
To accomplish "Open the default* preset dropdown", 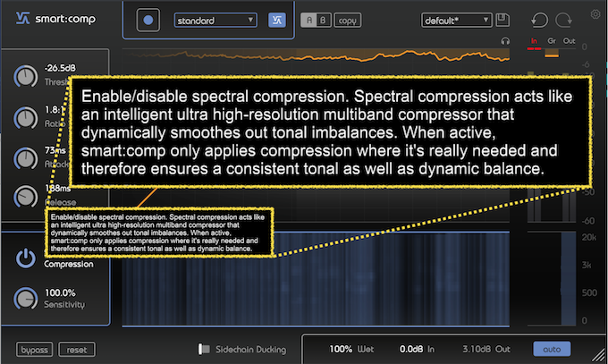I will tap(456, 21).
